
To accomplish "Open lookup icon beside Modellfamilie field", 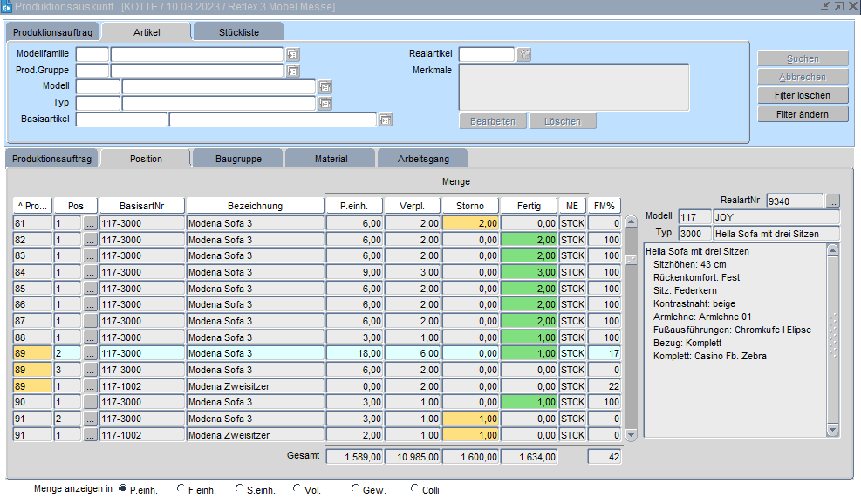I will coord(293,55).
